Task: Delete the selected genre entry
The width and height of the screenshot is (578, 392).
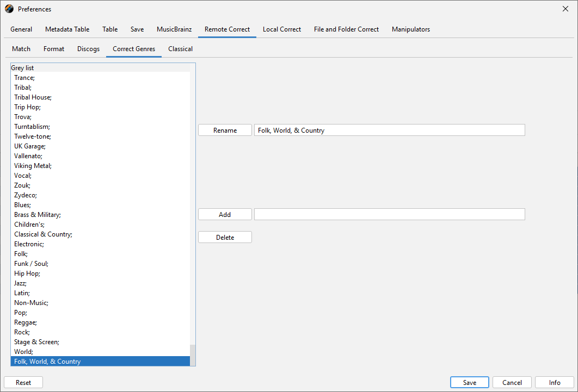Action: point(225,238)
